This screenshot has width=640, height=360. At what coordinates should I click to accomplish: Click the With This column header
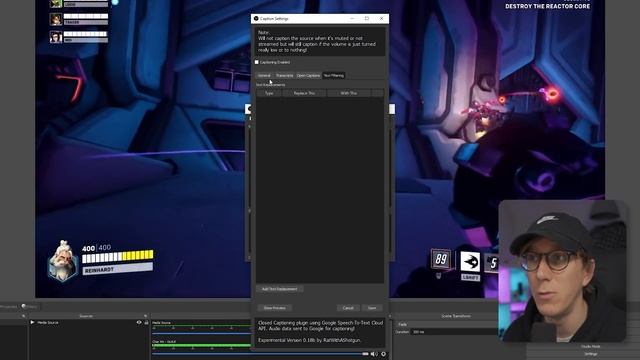pyautogui.click(x=349, y=93)
